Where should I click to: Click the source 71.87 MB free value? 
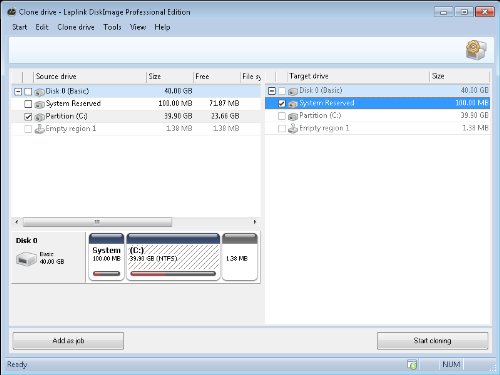coord(224,104)
